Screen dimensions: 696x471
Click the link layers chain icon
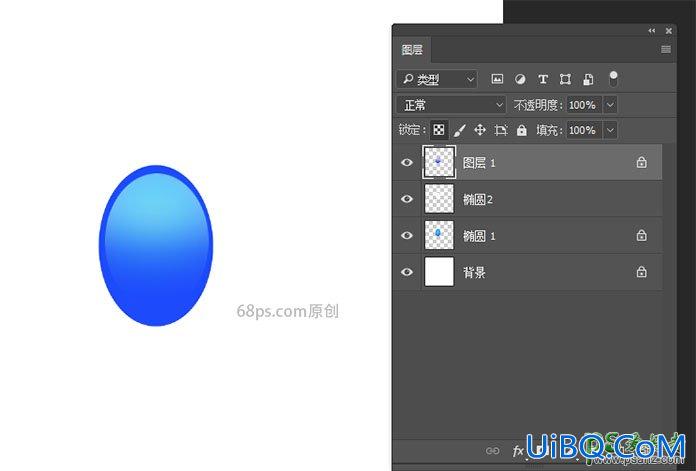(492, 451)
